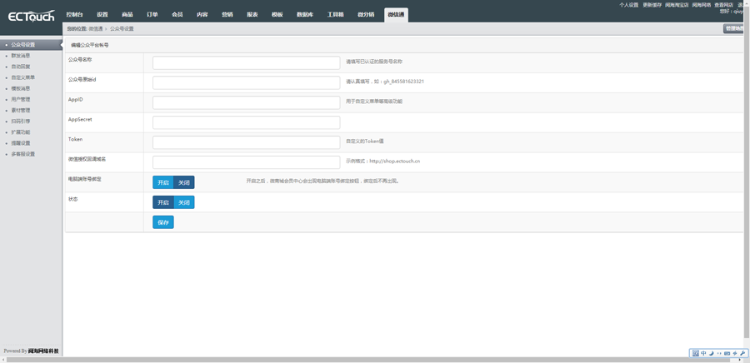Image resolution: width=750 pixels, height=363 pixels.
Task: Open the 设置 tab
Action: point(102,15)
